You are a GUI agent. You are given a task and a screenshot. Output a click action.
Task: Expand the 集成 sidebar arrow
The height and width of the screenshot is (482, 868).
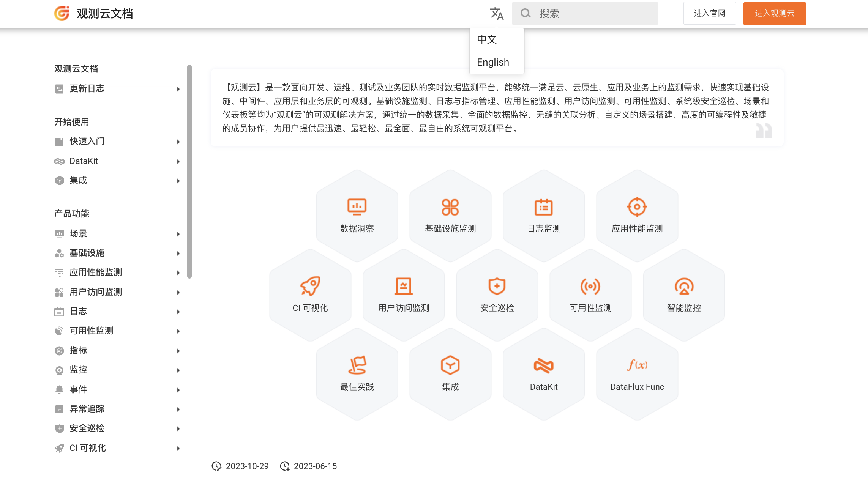pyautogui.click(x=178, y=181)
